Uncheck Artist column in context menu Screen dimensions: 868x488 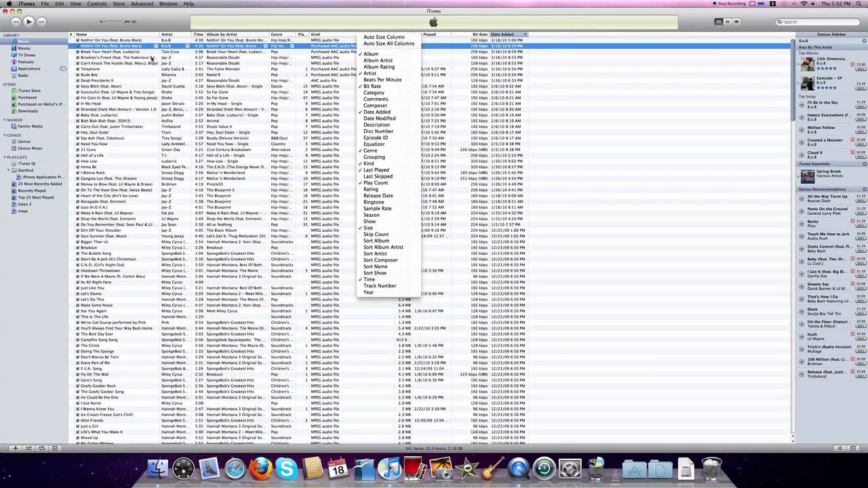click(370, 73)
